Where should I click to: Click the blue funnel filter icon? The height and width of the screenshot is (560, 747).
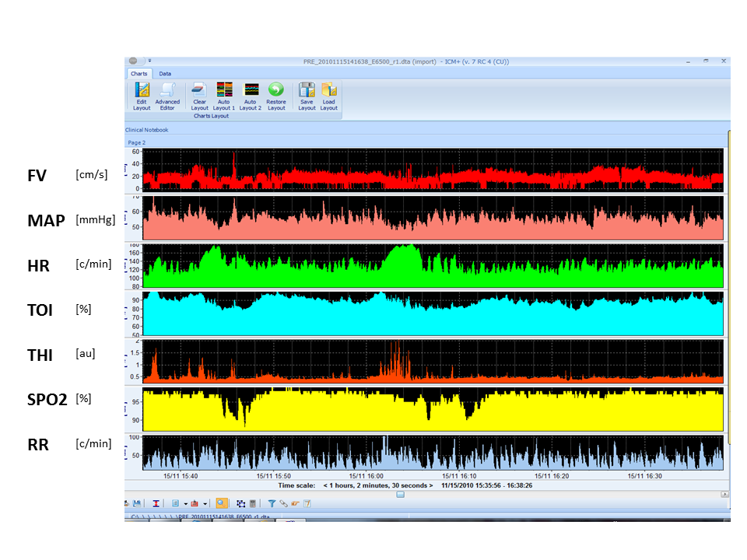point(272,503)
